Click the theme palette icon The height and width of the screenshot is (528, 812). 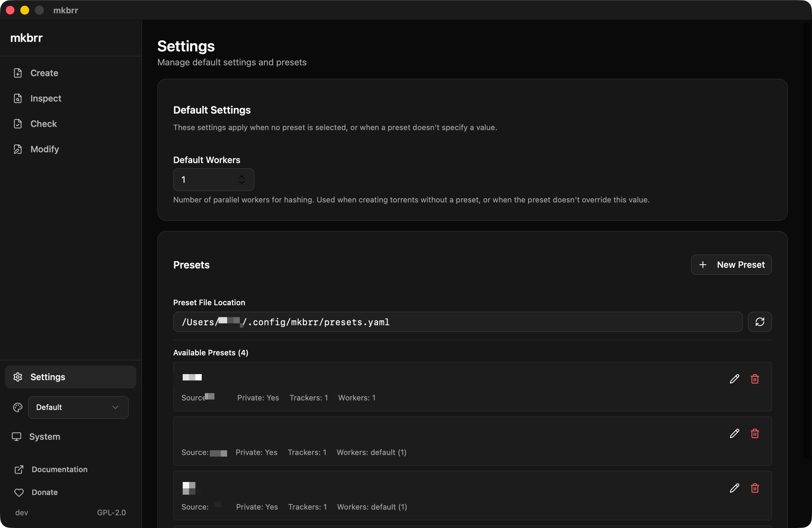(x=18, y=407)
